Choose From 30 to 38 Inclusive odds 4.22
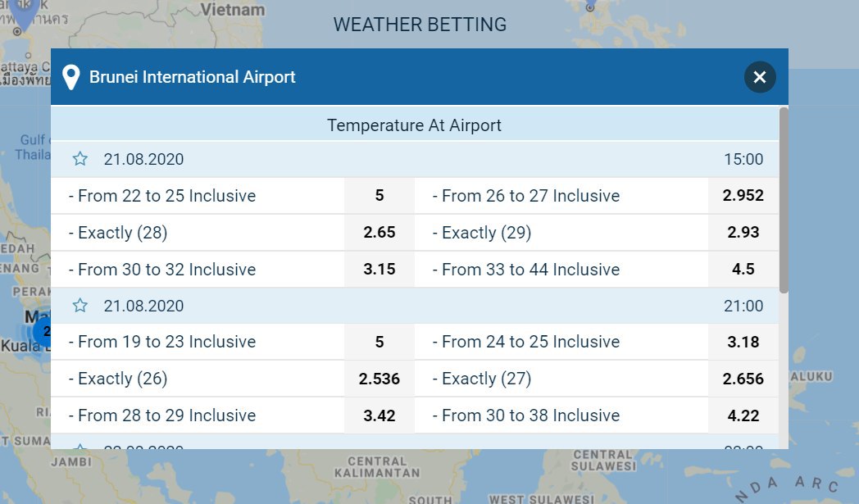This screenshot has height=504, width=859. (x=743, y=415)
